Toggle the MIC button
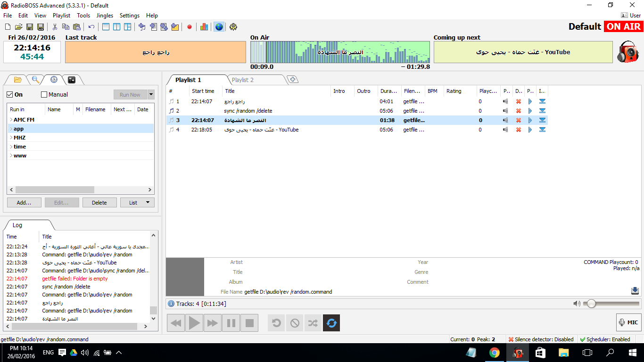 [x=628, y=322]
